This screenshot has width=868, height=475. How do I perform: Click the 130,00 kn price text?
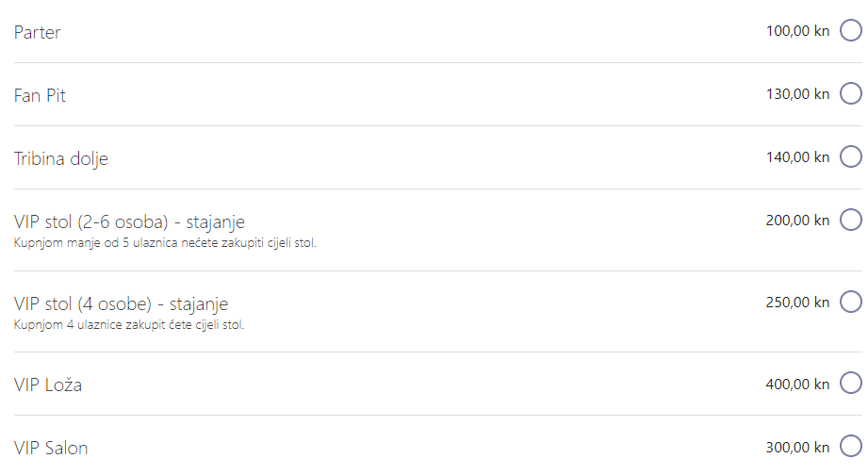797,94
